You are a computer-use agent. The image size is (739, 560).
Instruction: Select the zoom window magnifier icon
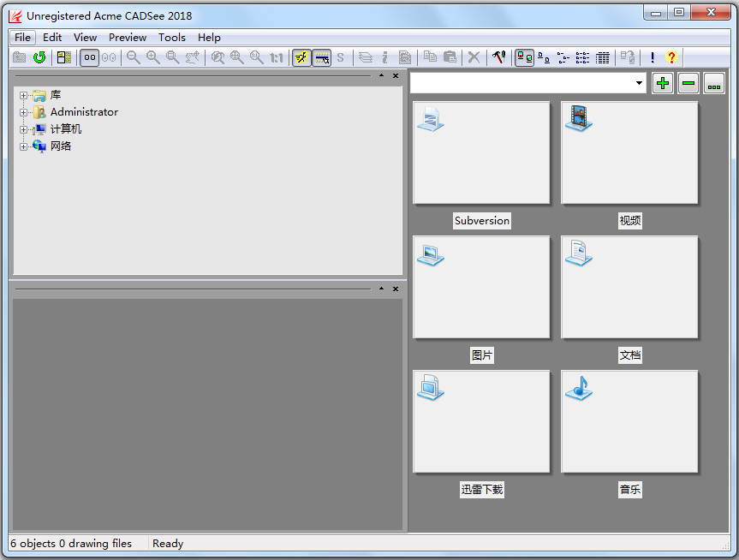coord(173,57)
